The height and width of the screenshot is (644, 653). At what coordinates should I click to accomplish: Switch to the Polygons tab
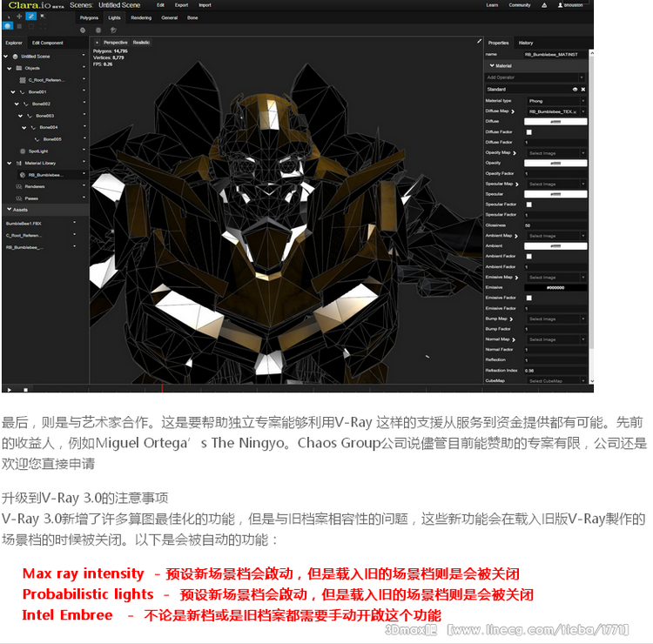89,18
